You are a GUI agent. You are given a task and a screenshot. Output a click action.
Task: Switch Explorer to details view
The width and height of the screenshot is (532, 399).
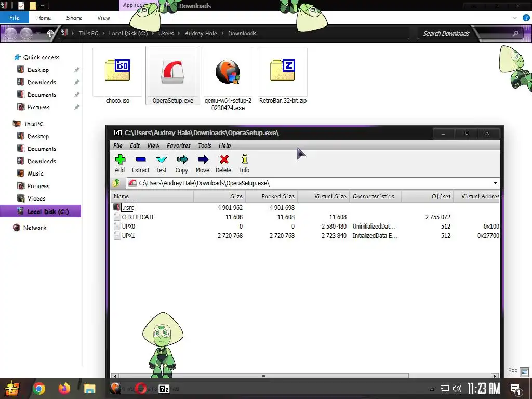click(513, 372)
